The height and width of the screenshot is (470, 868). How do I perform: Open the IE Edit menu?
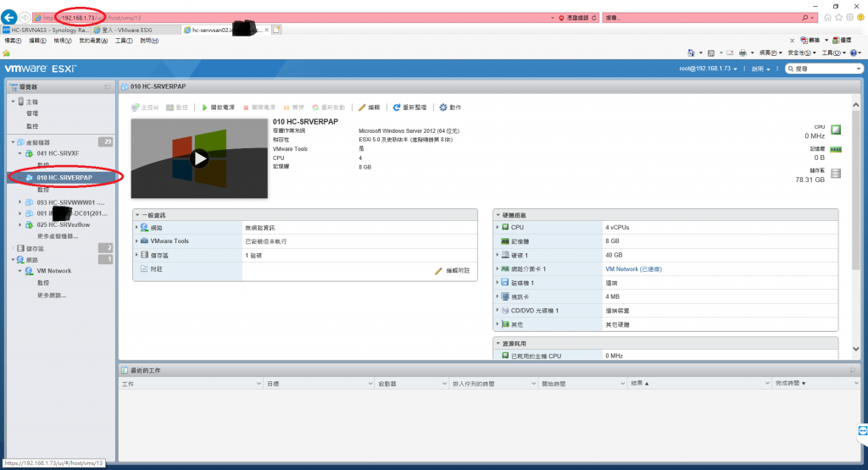(37, 41)
